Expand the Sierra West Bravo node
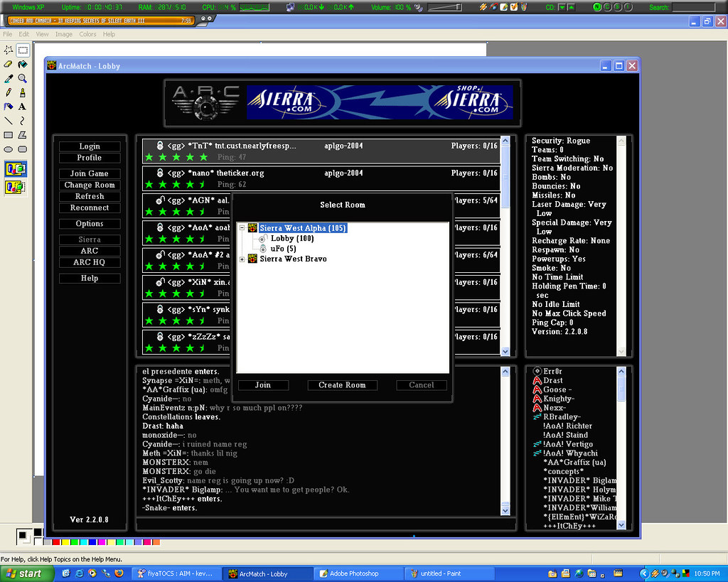This screenshot has height=582, width=728. [242, 259]
